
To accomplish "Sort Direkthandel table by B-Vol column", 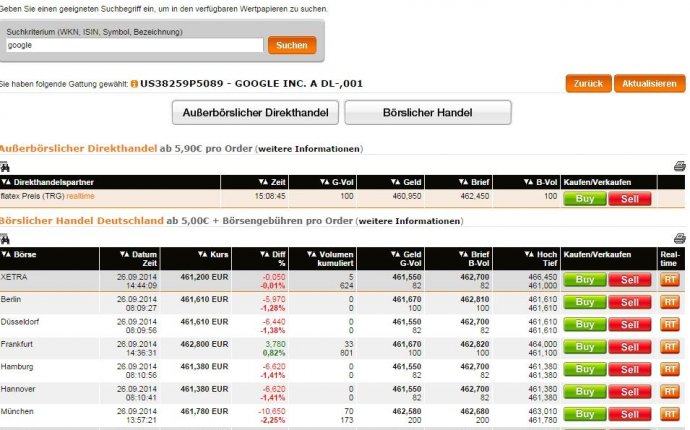I will (x=540, y=182).
